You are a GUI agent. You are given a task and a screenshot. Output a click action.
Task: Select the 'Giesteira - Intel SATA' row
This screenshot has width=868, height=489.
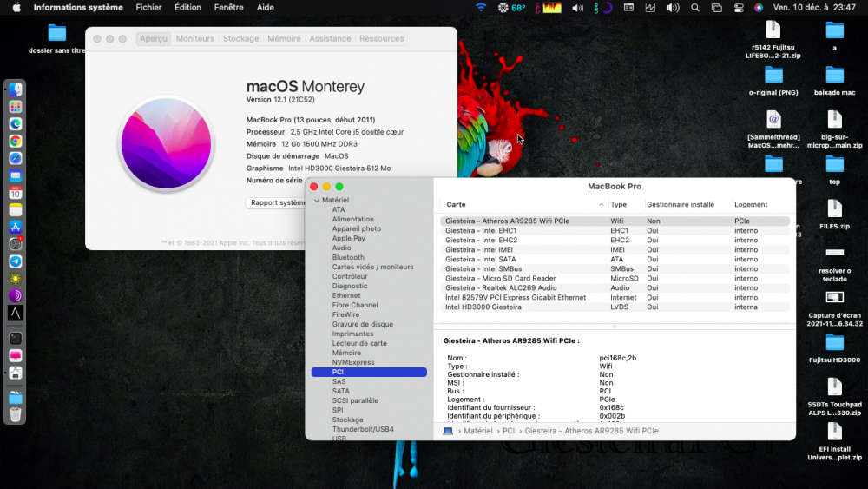click(615, 259)
